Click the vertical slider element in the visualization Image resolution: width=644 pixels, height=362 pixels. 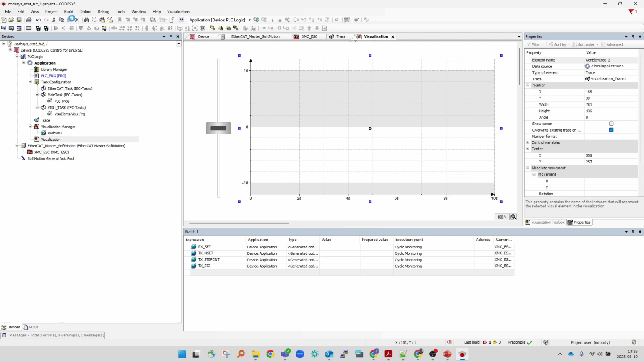[218, 128]
